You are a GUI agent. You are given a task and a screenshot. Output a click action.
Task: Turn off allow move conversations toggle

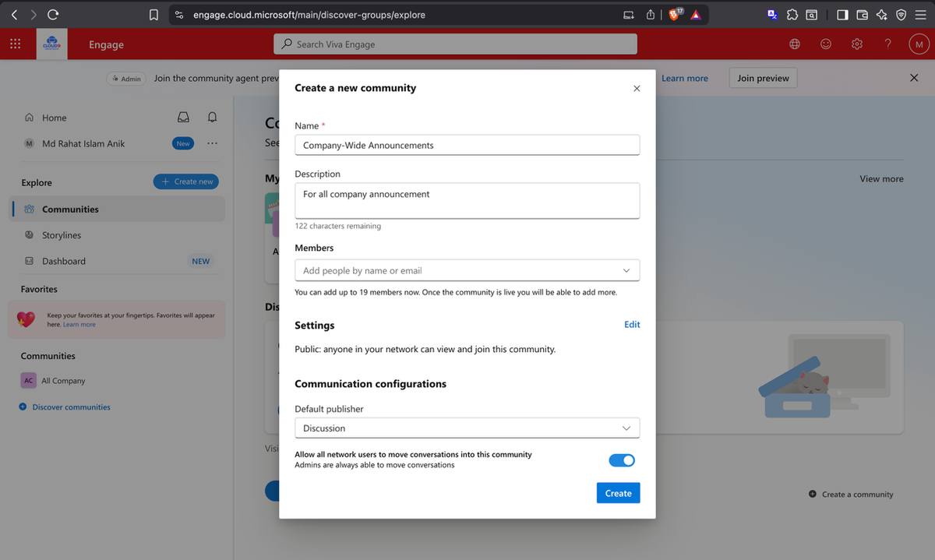click(x=622, y=460)
